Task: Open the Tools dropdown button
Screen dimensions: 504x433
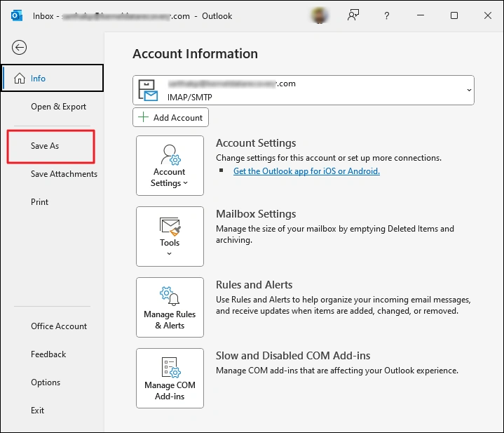Action: 170,237
